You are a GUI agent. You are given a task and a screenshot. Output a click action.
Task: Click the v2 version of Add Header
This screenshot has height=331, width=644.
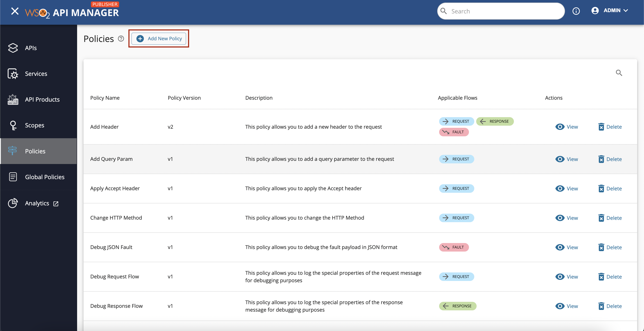click(170, 127)
